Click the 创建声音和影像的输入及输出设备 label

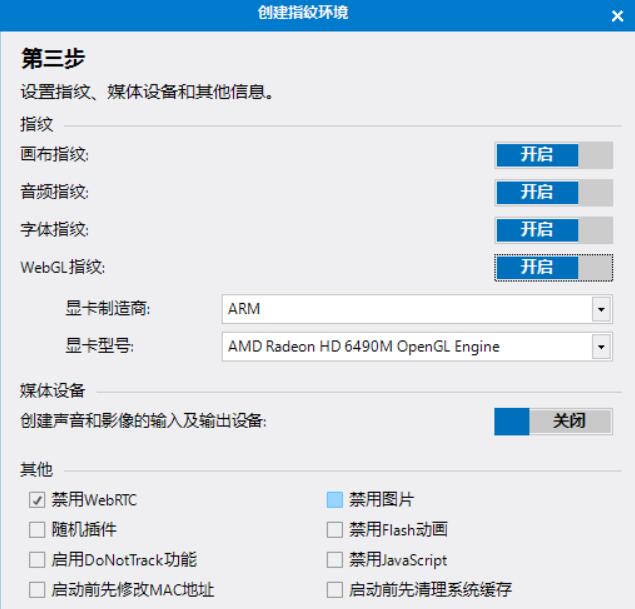(143, 421)
